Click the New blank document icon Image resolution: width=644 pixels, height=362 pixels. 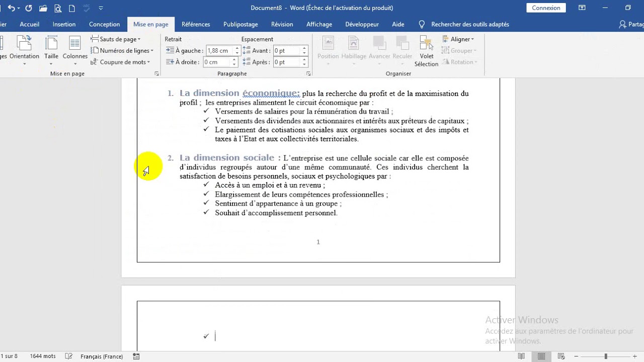tap(72, 8)
